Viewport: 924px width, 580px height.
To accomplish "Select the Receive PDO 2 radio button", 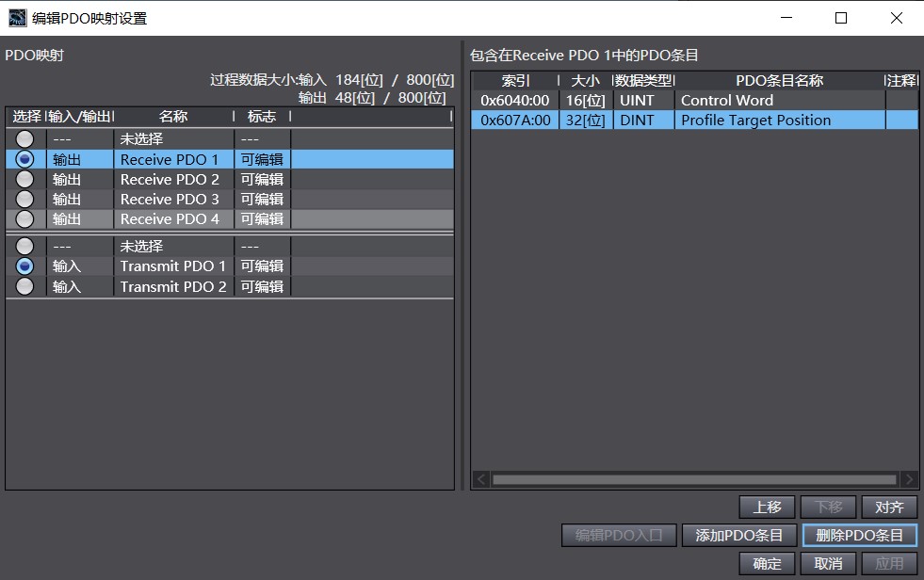I will 24,179.
